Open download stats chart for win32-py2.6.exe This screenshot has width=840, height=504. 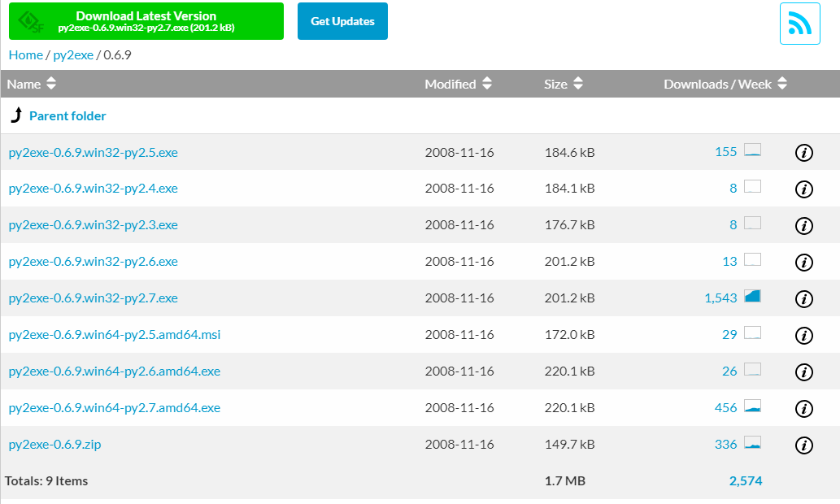[x=753, y=260]
